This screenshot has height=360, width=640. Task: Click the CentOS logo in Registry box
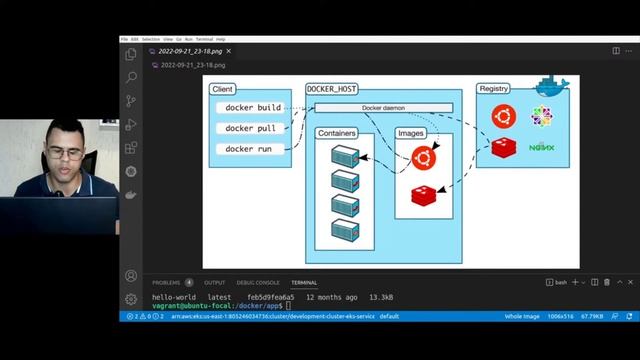click(x=542, y=116)
